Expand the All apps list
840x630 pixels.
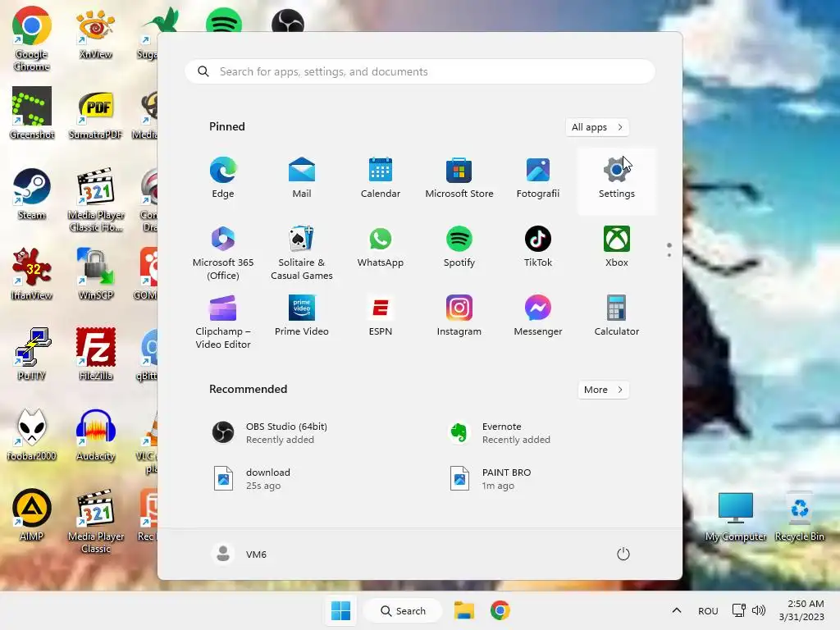pyautogui.click(x=597, y=127)
